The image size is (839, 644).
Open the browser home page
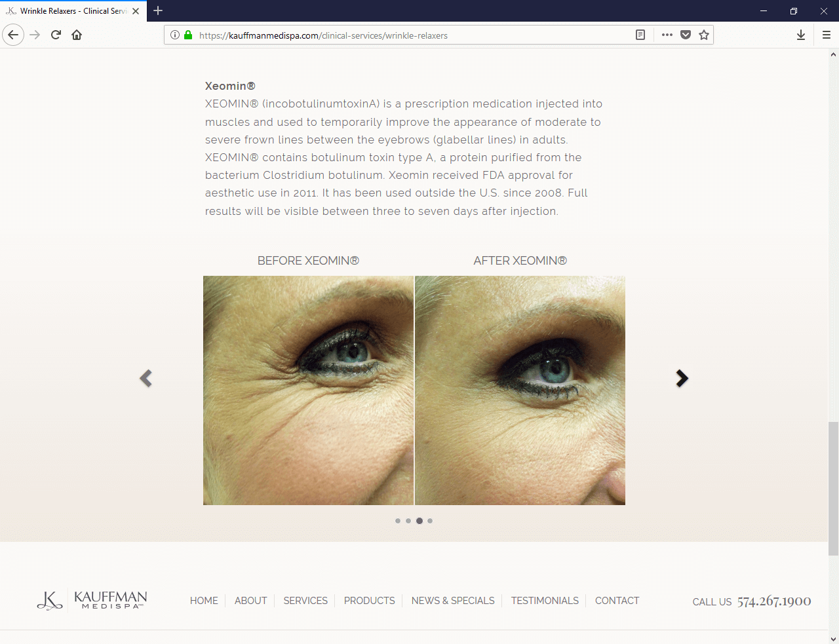(x=77, y=35)
